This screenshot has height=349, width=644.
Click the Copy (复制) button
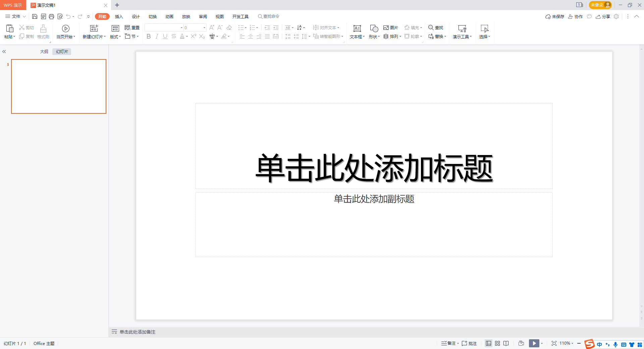pos(26,36)
